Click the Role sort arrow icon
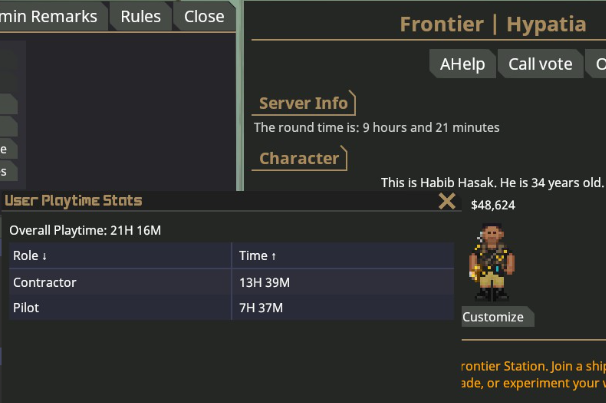 tap(44, 256)
